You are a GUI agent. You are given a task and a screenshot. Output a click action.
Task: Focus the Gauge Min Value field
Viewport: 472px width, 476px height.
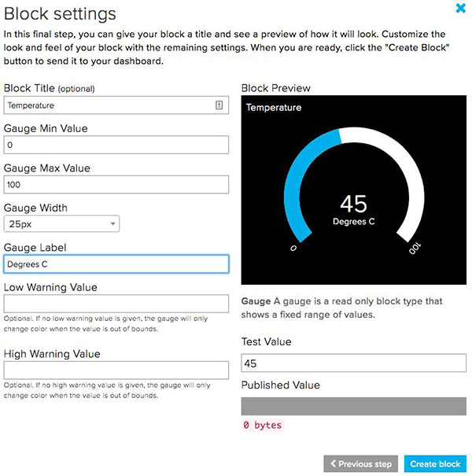click(x=116, y=145)
